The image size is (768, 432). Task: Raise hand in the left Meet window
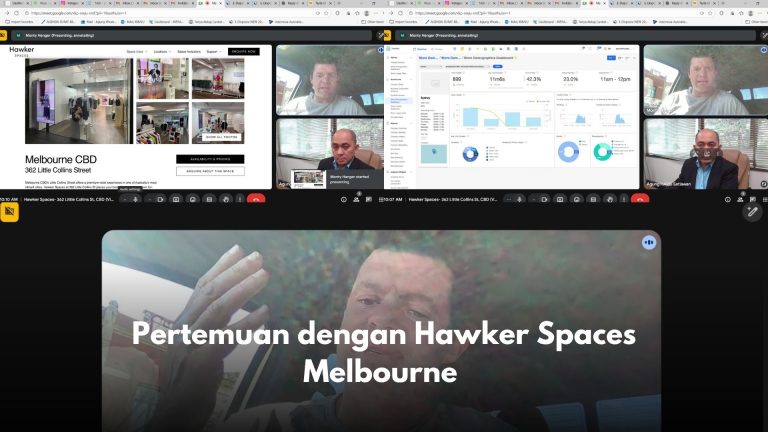point(226,199)
